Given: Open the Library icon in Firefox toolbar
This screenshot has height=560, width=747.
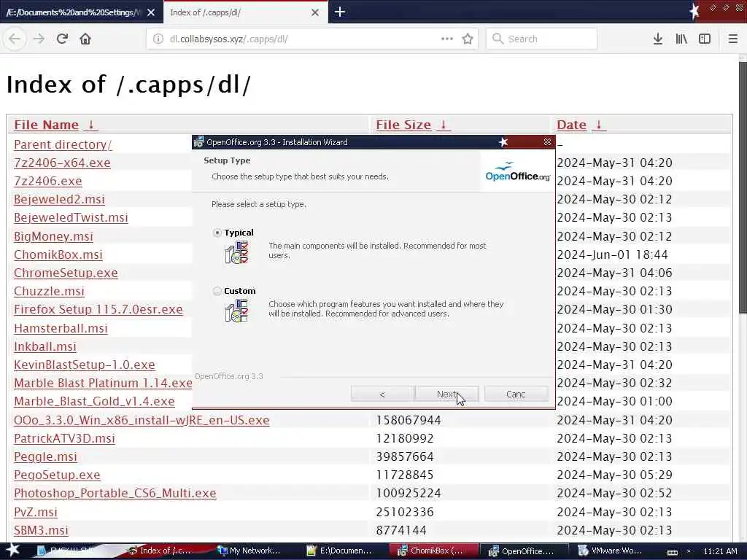Looking at the screenshot, I should pos(681,39).
